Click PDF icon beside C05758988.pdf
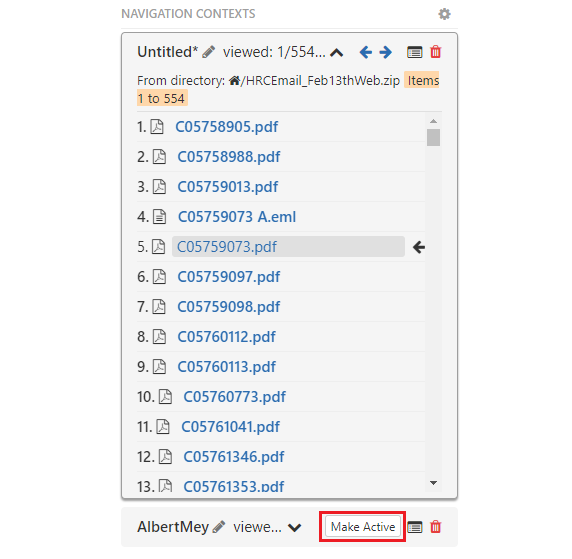The width and height of the screenshot is (572, 559). [159, 157]
